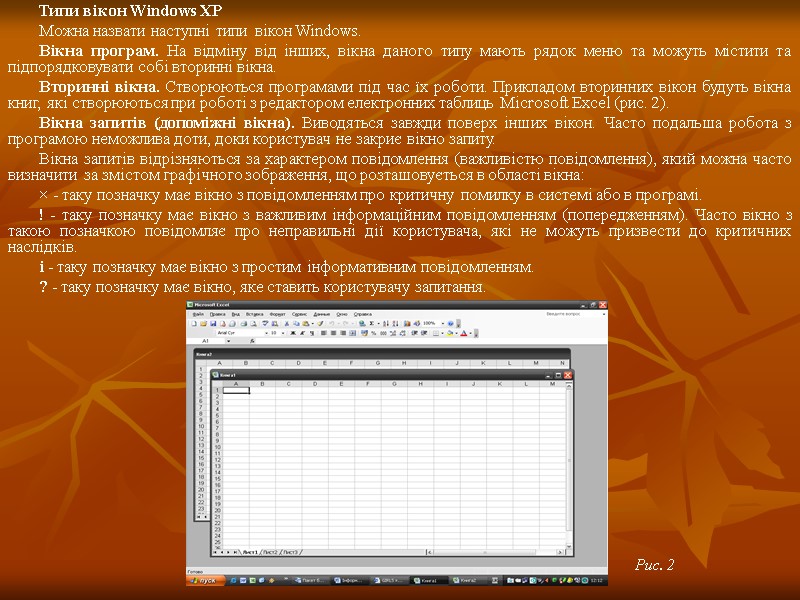Start the Chart Wizard from the toolbar
This screenshot has height=600, width=800.
[405, 322]
